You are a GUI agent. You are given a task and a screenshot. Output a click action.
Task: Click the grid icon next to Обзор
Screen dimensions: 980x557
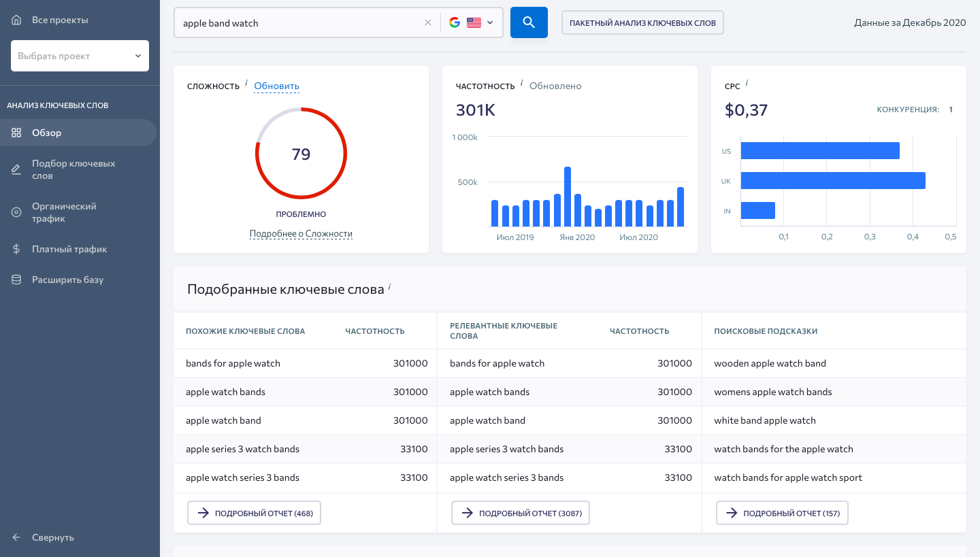16,133
